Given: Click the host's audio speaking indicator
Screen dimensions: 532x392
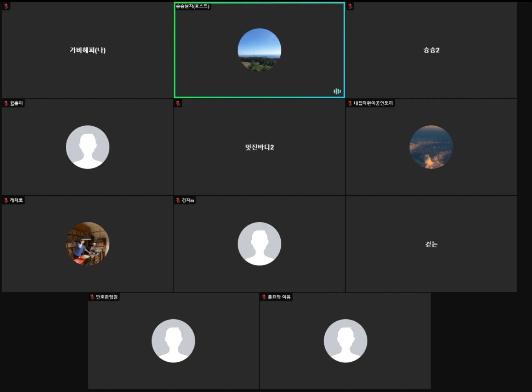Looking at the screenshot, I should point(337,91).
